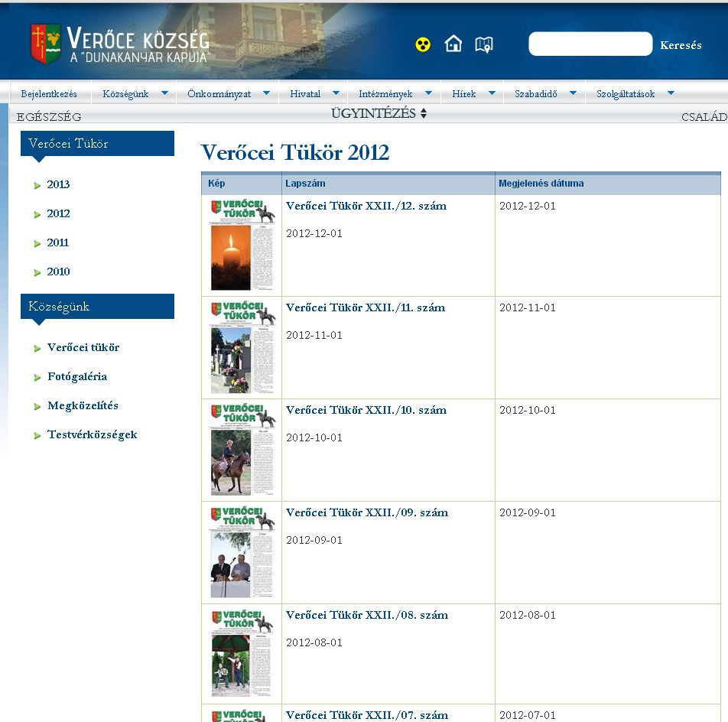
Task: Click the horse rider cover thumbnail issue 10
Action: click(x=242, y=450)
